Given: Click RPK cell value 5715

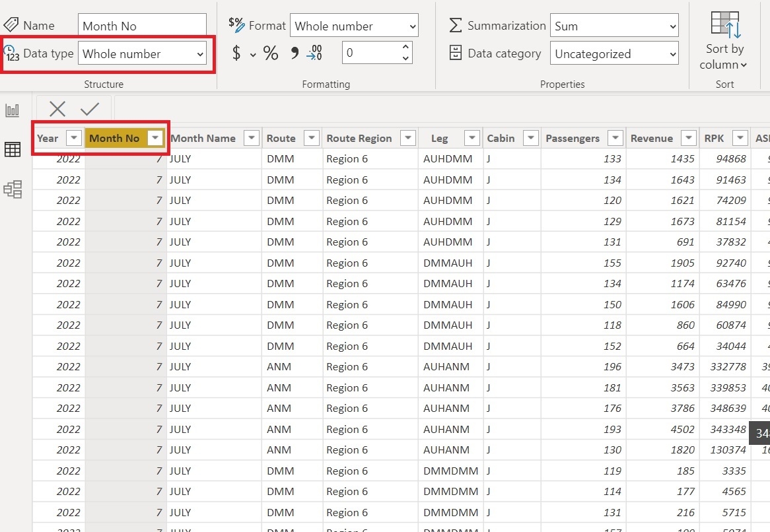Looking at the screenshot, I should coord(734,513).
